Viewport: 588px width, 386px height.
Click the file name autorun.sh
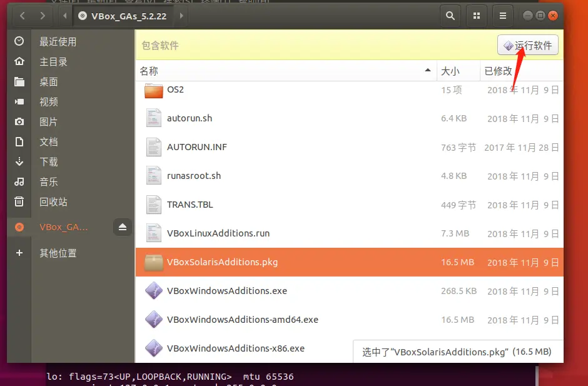tap(190, 118)
